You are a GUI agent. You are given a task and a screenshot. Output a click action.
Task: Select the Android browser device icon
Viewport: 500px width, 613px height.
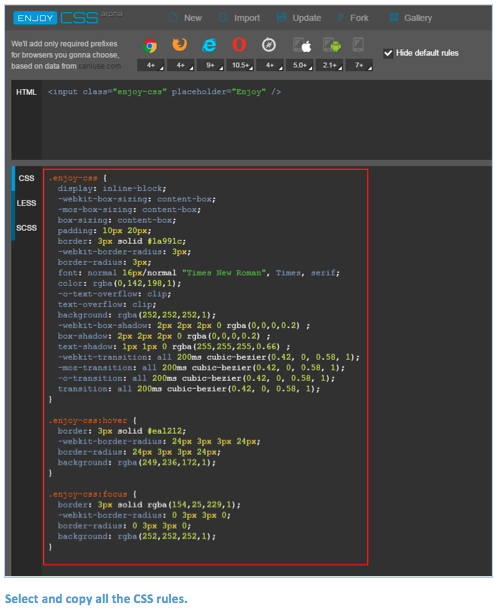(x=332, y=45)
